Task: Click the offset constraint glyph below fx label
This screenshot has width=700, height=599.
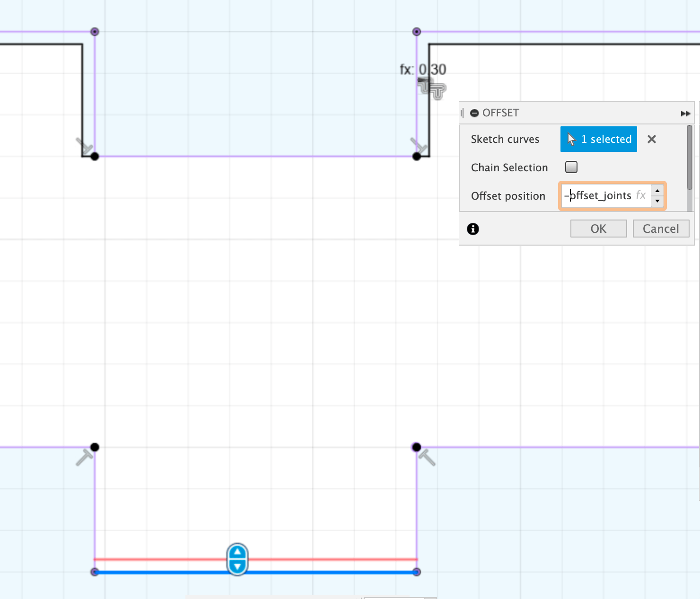Action: tap(432, 89)
